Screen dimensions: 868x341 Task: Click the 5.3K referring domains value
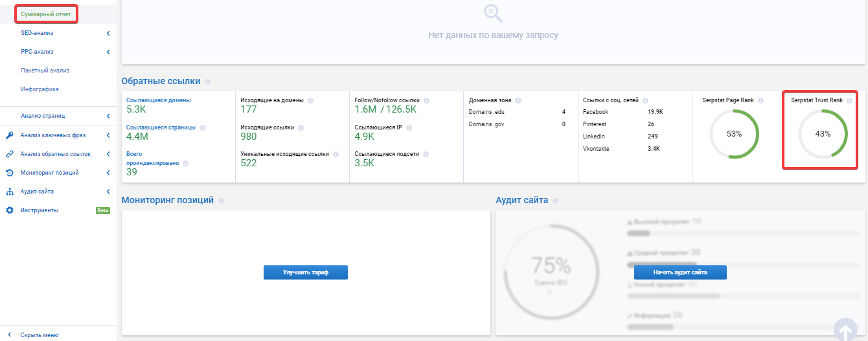[136, 110]
